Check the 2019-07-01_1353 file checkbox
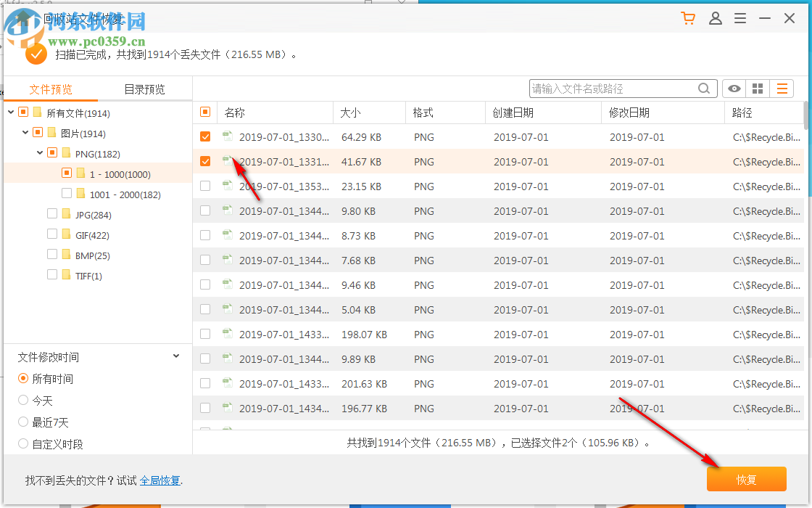This screenshot has width=812, height=508. tap(205, 186)
